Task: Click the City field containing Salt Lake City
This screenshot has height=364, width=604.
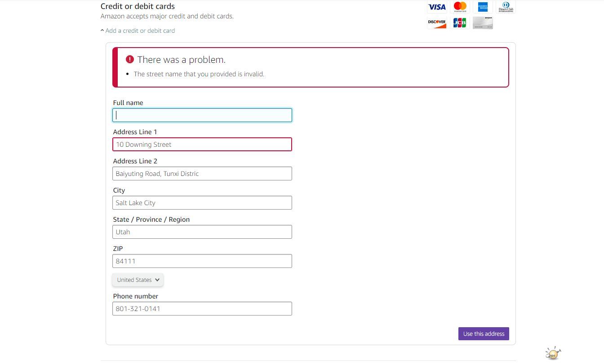Action: tap(202, 203)
